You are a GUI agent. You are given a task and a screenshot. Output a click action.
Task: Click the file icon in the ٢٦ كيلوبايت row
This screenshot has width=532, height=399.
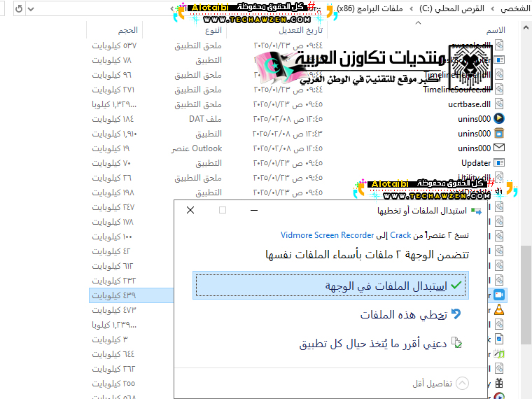[499, 177]
